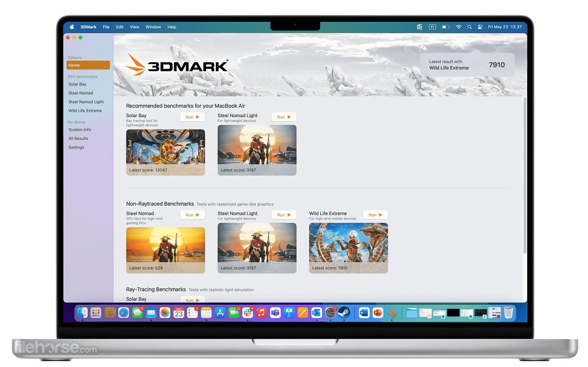Open the Apple menu
Image resolution: width=588 pixels, height=367 pixels.
pos(72,27)
